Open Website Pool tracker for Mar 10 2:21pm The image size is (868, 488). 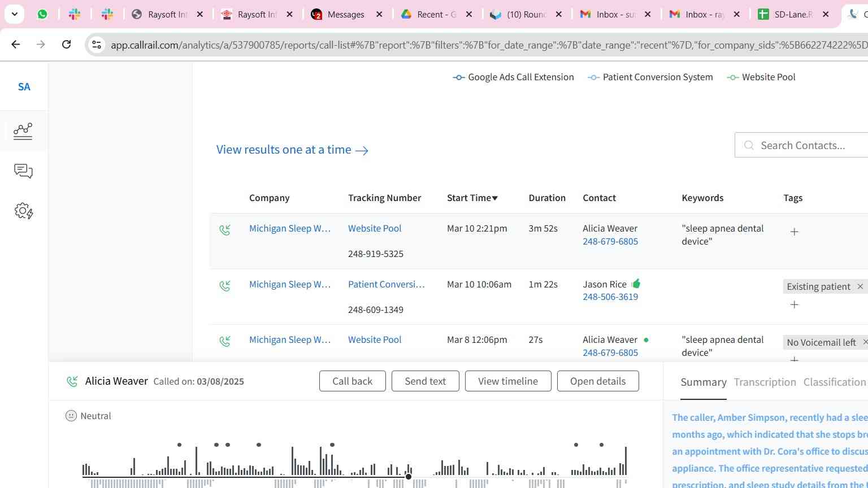pyautogui.click(x=375, y=228)
